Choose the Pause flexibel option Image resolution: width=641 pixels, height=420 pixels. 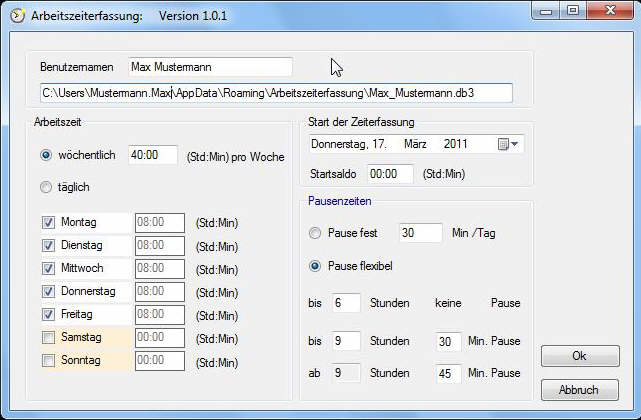point(315,266)
